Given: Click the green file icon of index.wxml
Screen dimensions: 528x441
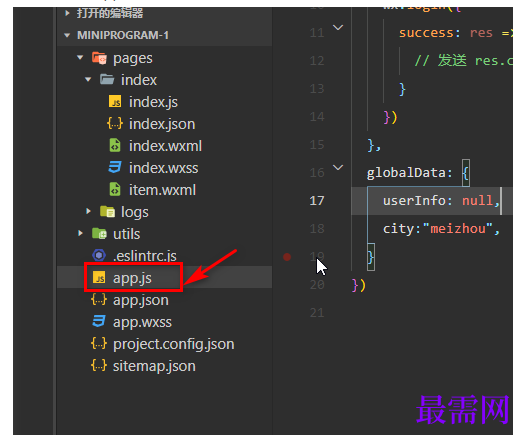Looking at the screenshot, I should pos(115,145).
